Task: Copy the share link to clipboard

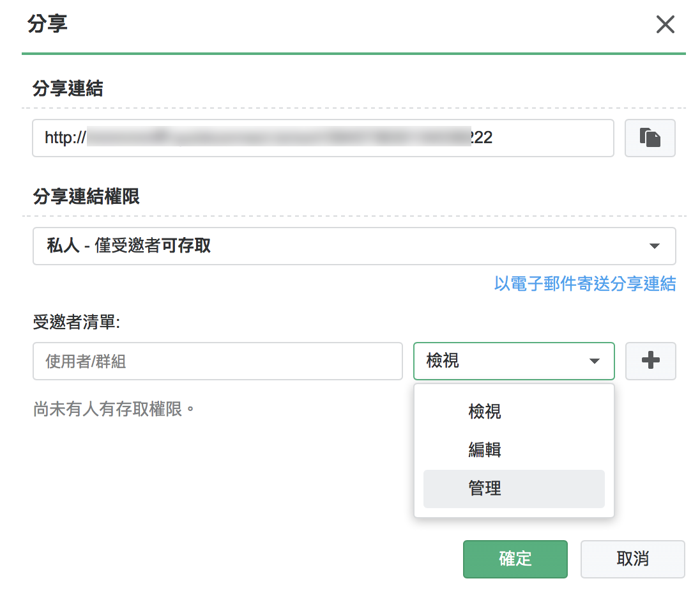Action: pos(650,138)
